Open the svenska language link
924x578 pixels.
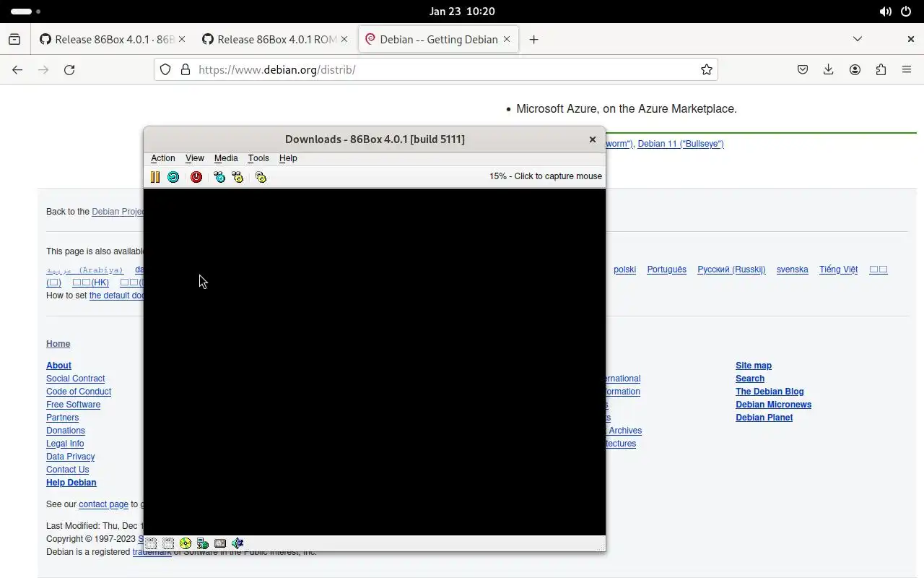tap(793, 269)
